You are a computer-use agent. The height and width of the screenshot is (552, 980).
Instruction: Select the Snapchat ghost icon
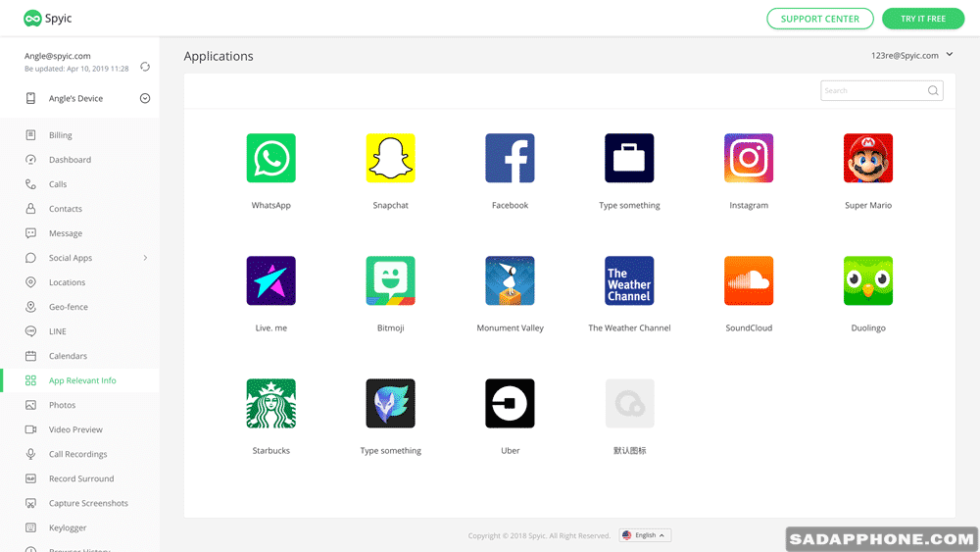pos(390,158)
